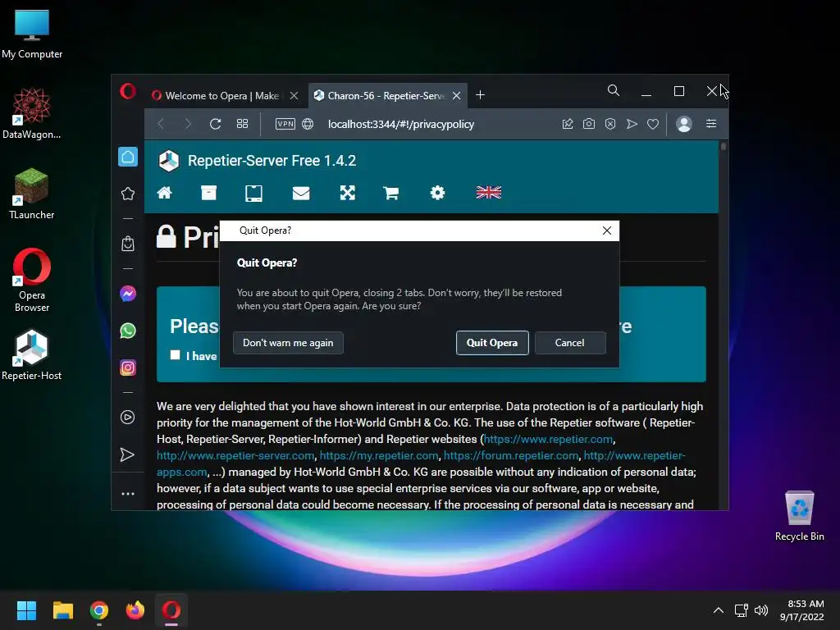The image size is (840, 630).
Task: Open the taskbar clock showing 8:53 AM
Action: point(801,610)
